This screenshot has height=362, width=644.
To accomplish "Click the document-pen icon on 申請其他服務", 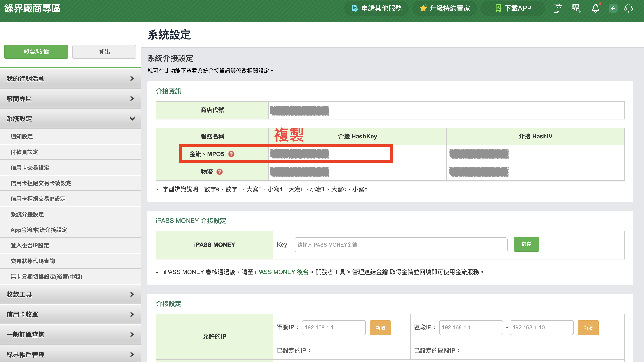I will point(355,8).
